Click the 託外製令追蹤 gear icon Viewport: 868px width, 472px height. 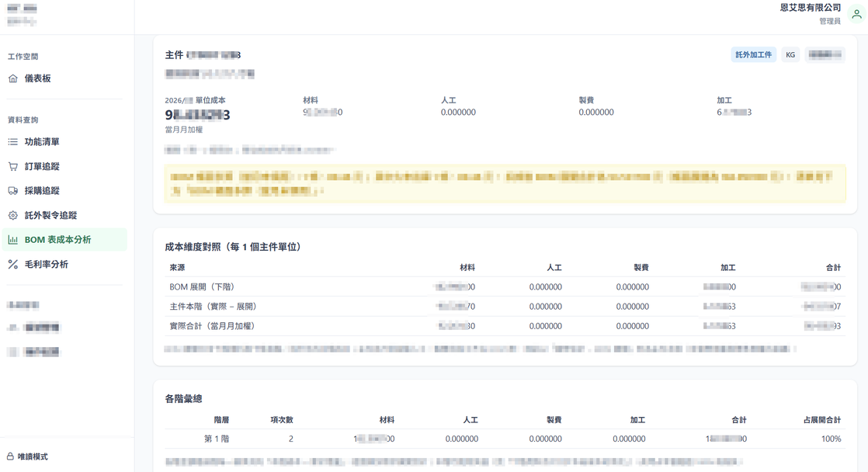[12, 215]
